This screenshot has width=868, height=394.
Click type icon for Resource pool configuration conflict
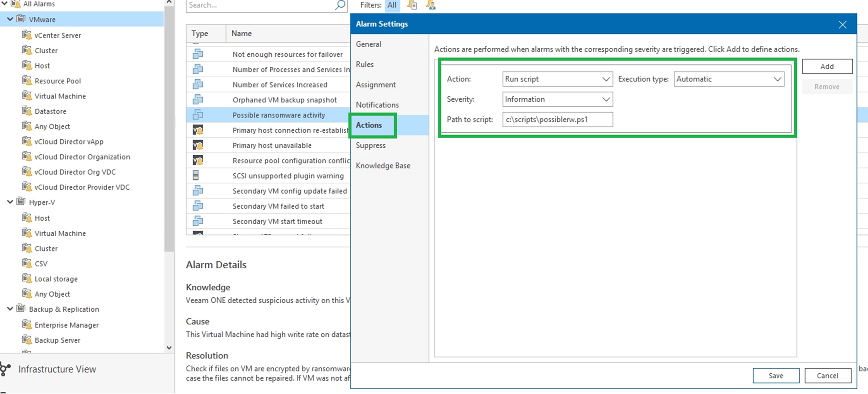pyautogui.click(x=198, y=160)
